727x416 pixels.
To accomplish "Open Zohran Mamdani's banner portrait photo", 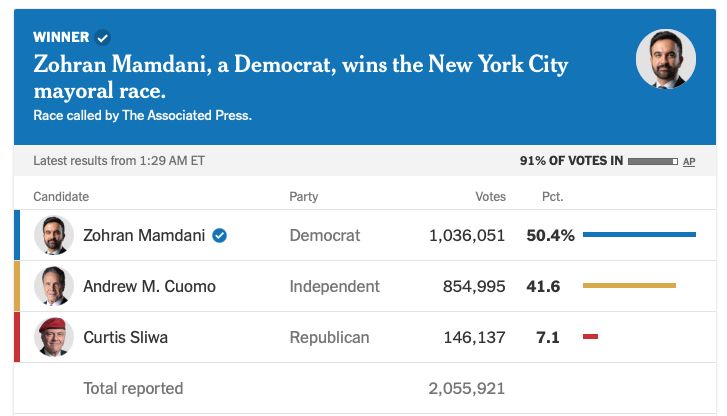I will coord(665,59).
